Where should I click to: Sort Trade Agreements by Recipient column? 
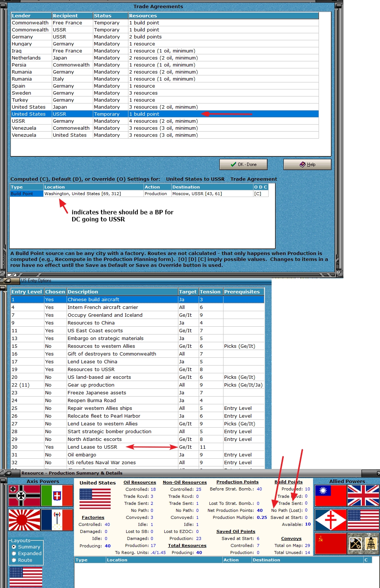(73, 16)
